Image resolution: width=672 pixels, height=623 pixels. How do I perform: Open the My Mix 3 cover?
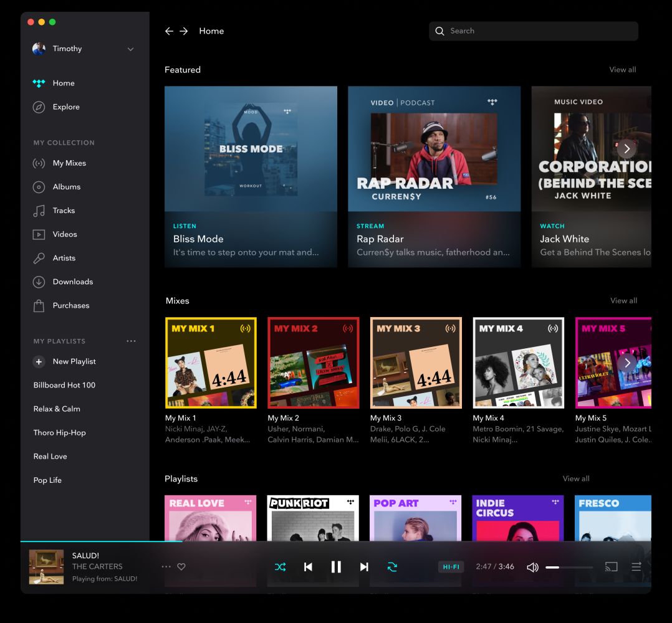[416, 363]
